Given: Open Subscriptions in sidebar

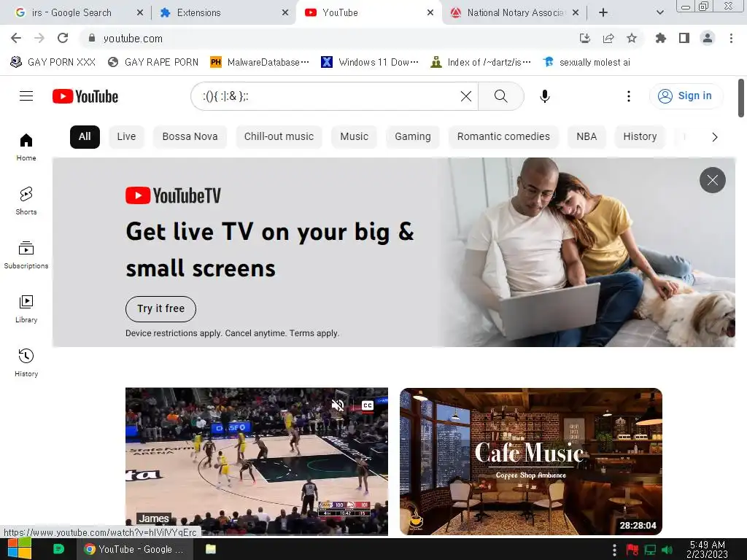Looking at the screenshot, I should 26,254.
